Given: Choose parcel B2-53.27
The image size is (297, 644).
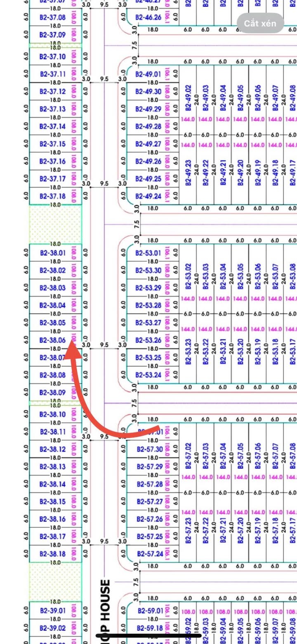Looking at the screenshot, I should point(148,323).
